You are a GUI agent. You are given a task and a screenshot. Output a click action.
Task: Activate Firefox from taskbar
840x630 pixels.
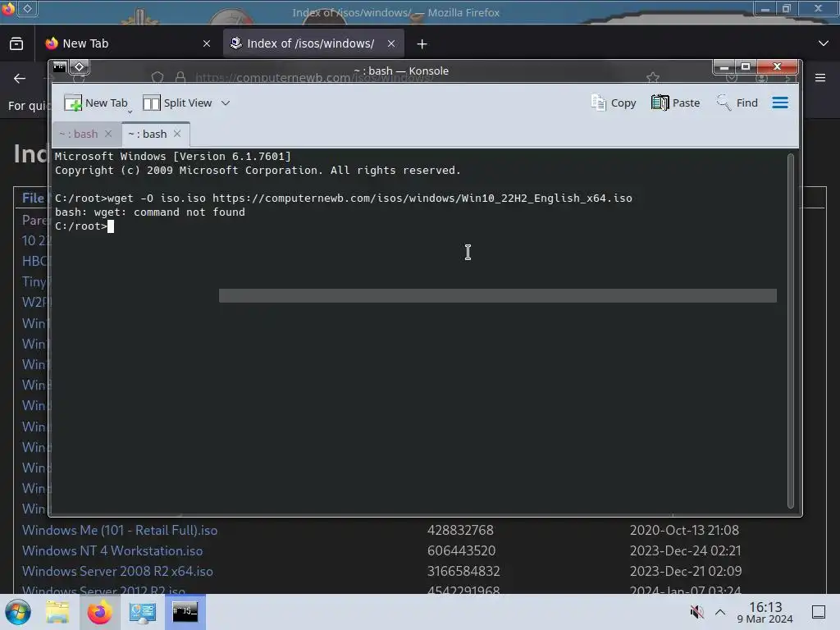(x=99, y=612)
